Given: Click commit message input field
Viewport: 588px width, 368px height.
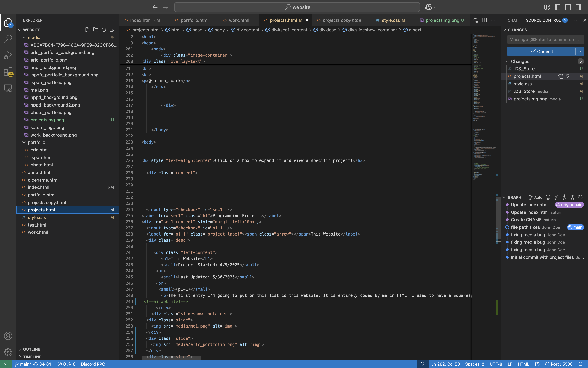Looking at the screenshot, I should coord(546,39).
